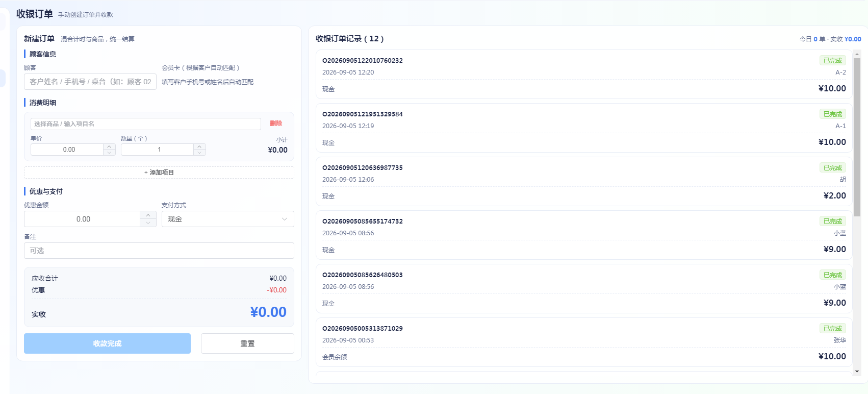Select order number O20260905005313871029
This screenshot has height=394, width=868.
[363, 328]
